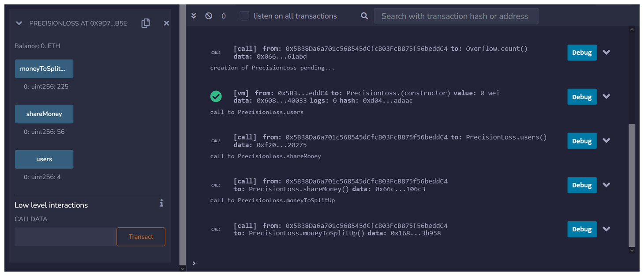Screen dimensions: 644x276
Task: Expand the PrecisionLoss.users() call details
Action: 607,141
